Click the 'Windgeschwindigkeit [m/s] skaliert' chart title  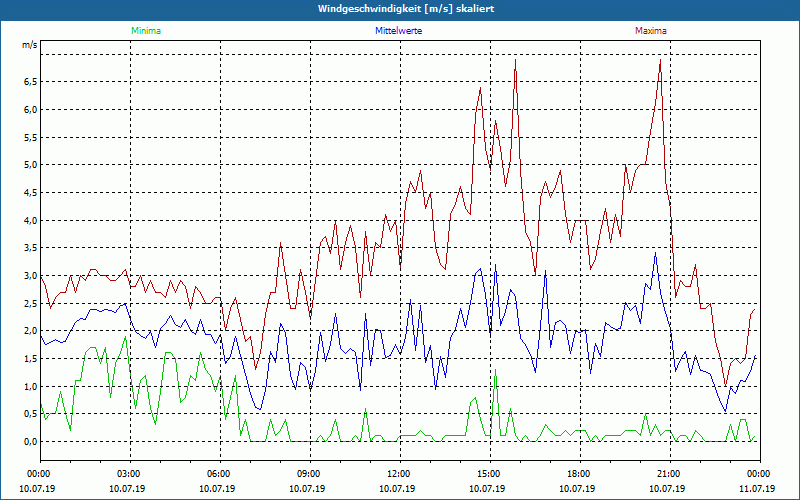[x=406, y=9]
